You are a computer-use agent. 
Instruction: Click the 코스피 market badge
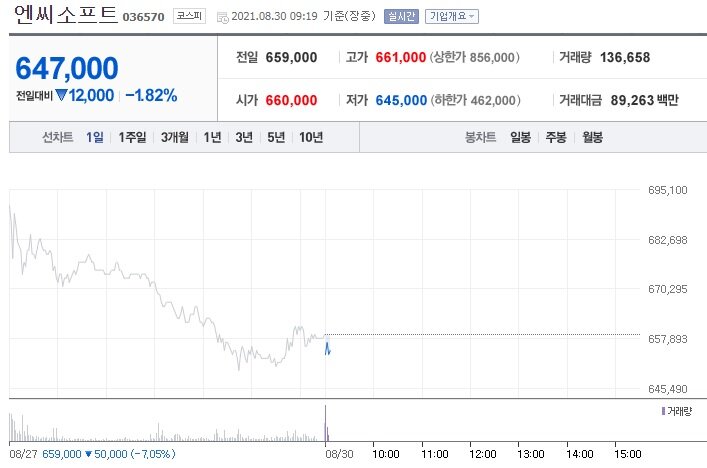(x=187, y=17)
